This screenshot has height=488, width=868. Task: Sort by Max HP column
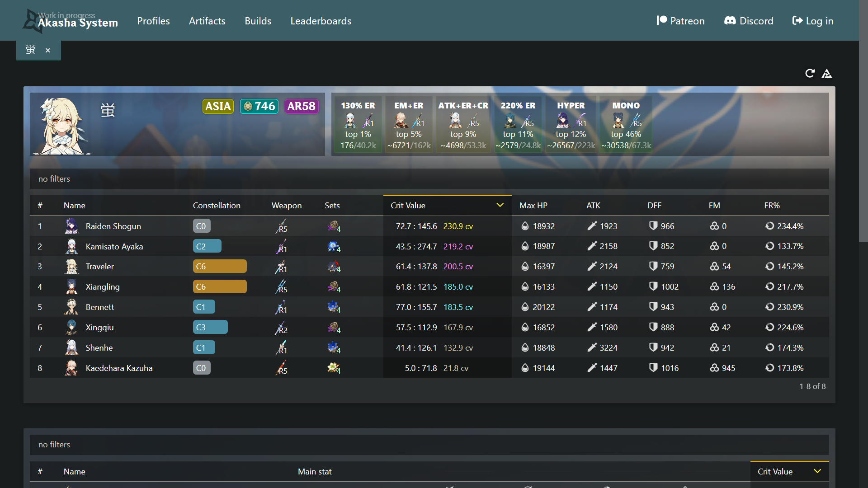tap(533, 206)
